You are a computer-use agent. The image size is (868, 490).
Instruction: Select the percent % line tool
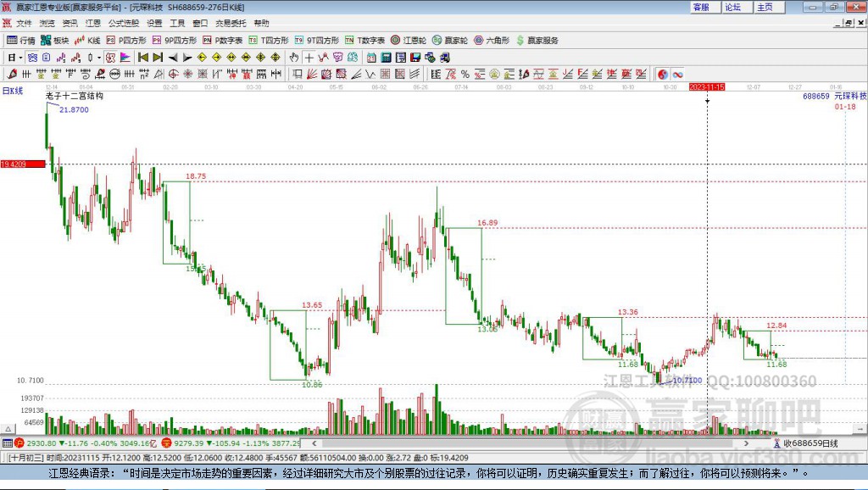pyautogui.click(x=465, y=75)
